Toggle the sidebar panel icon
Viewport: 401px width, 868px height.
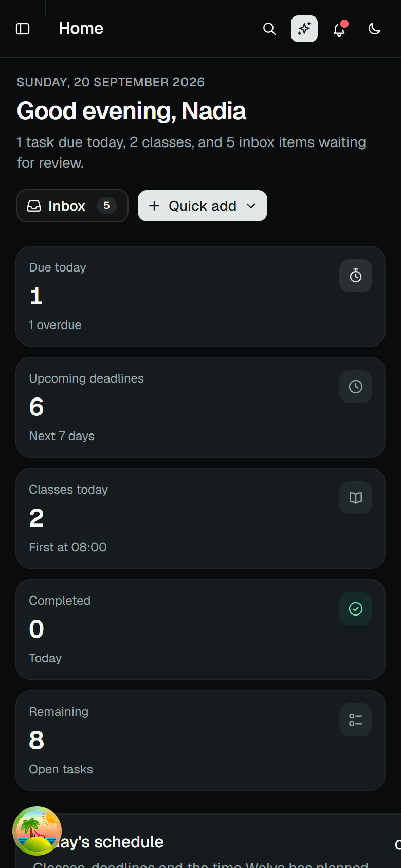click(23, 29)
